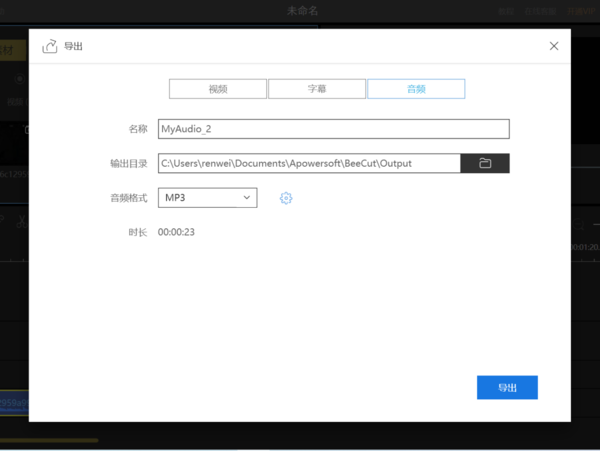
Task: Click the 名称 label
Action: [x=138, y=129]
